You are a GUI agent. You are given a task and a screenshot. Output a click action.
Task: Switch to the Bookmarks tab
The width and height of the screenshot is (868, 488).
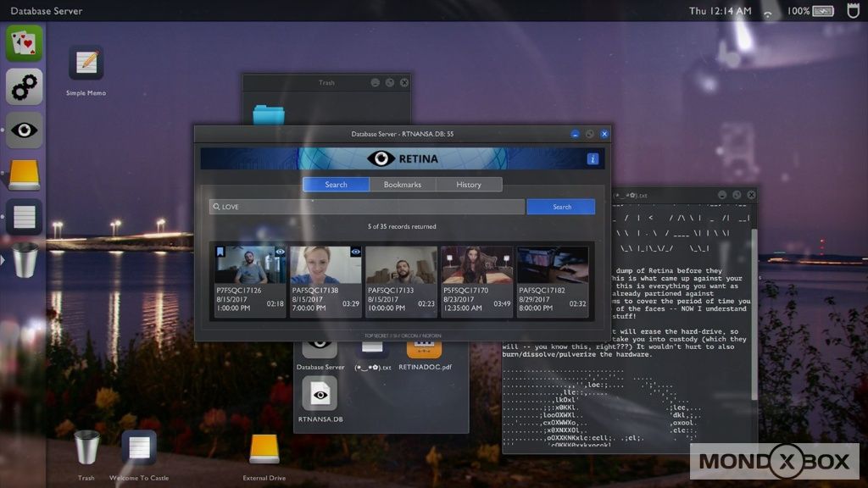click(402, 185)
